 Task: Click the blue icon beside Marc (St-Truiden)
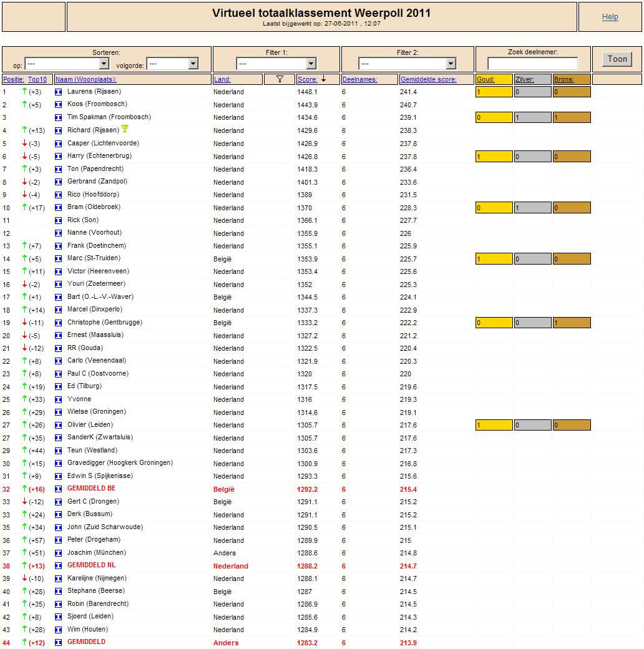click(59, 259)
